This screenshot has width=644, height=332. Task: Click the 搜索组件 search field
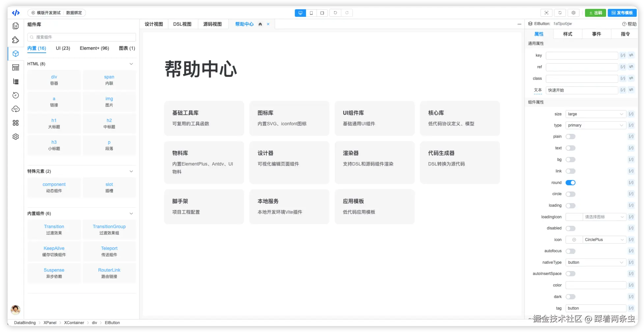click(82, 37)
